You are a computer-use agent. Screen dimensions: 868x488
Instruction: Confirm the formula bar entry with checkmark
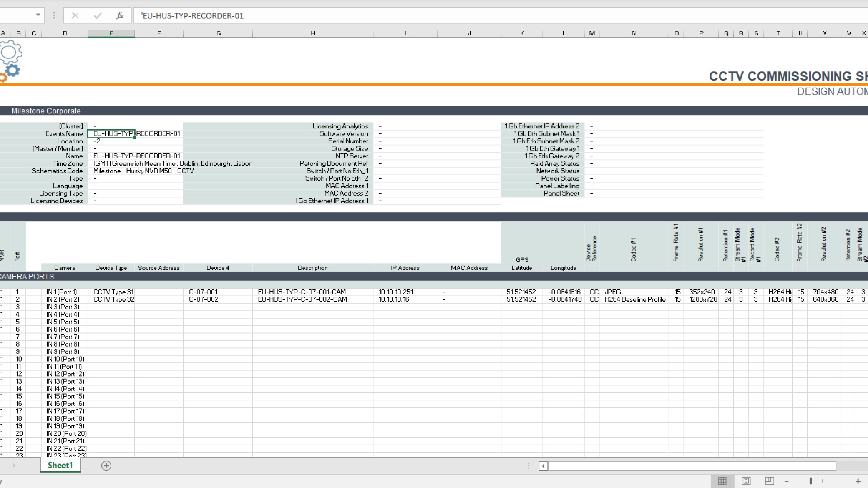(98, 16)
